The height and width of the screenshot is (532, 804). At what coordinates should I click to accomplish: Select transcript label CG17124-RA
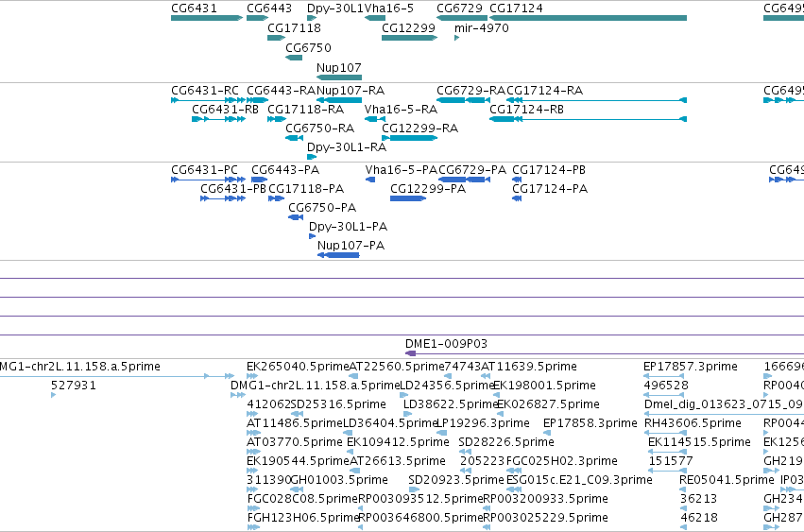click(x=544, y=91)
